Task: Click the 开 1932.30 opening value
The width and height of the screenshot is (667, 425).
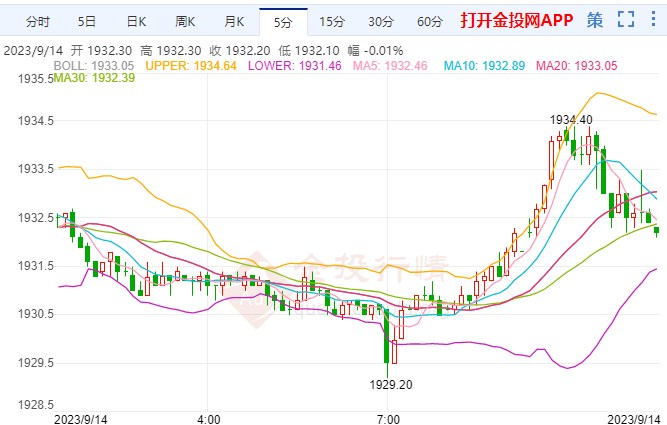Action: pyautogui.click(x=101, y=51)
